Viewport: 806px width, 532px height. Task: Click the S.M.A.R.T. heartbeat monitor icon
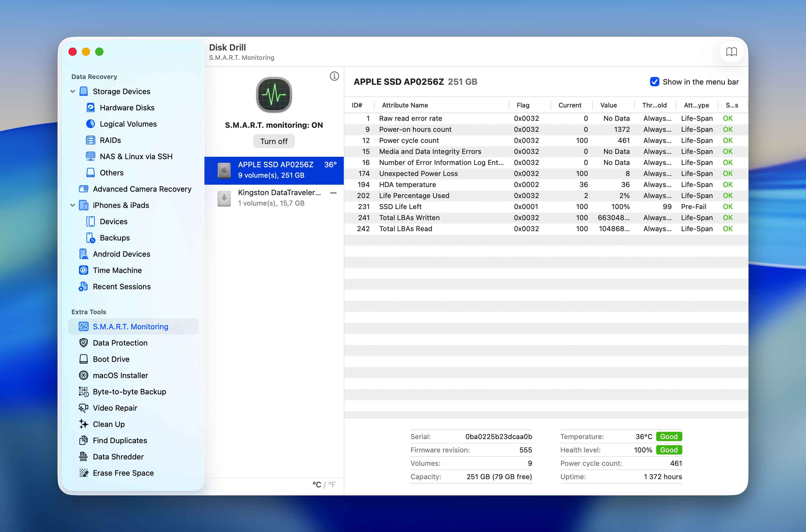pos(274,95)
